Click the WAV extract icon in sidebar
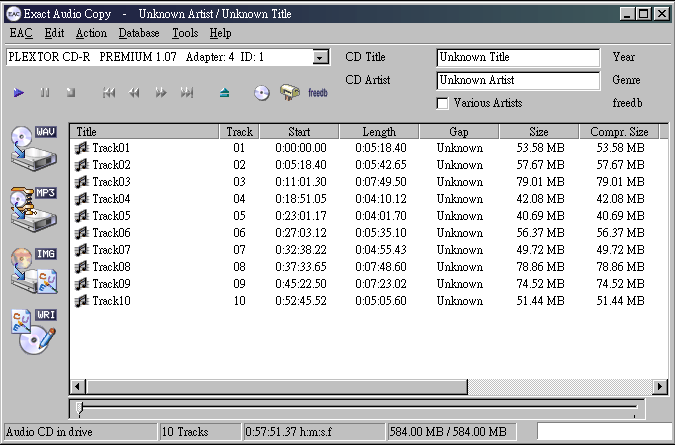Viewport: 675px width, 445px height. [x=33, y=147]
